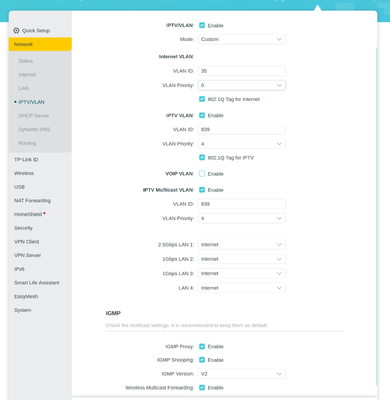
Task: Select the Dynamic DNS submenu entry
Action: pyautogui.click(x=34, y=129)
